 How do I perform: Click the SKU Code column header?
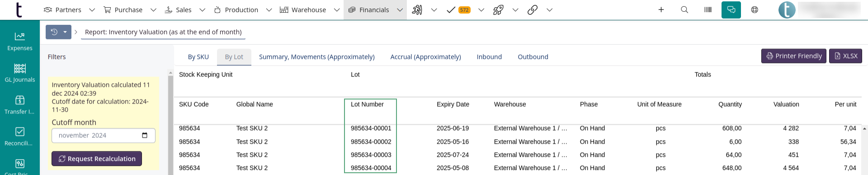[194, 104]
